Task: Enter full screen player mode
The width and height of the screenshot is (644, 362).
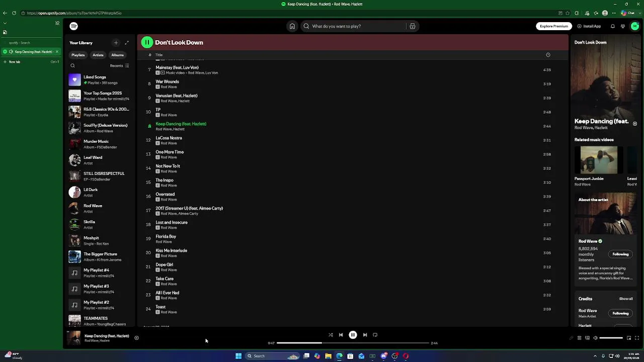Action: [x=637, y=338]
